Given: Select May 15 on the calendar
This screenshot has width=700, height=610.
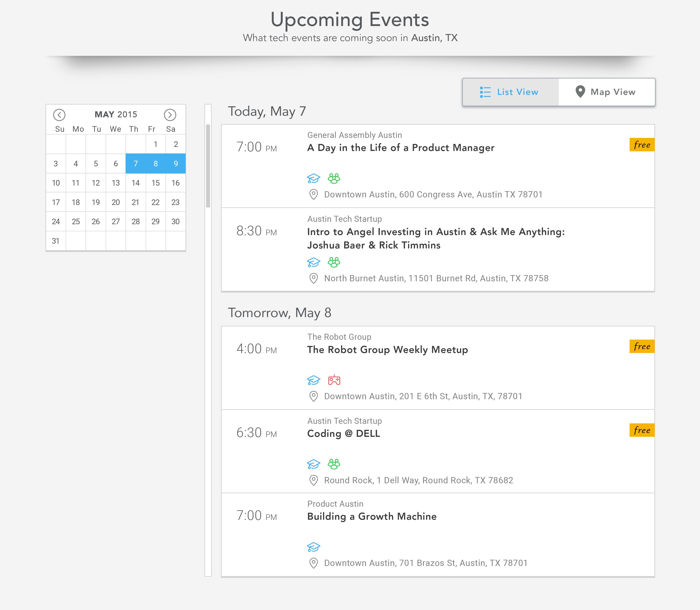Looking at the screenshot, I should (155, 183).
